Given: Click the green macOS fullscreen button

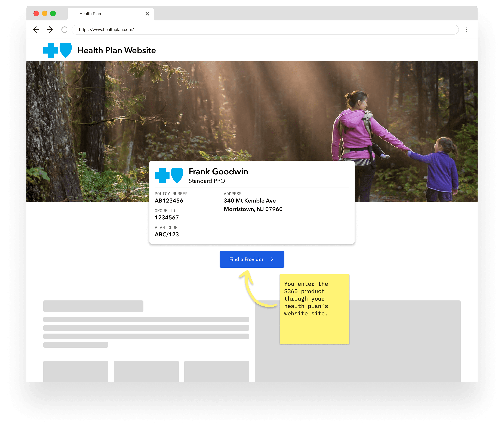Looking at the screenshot, I should click(53, 14).
